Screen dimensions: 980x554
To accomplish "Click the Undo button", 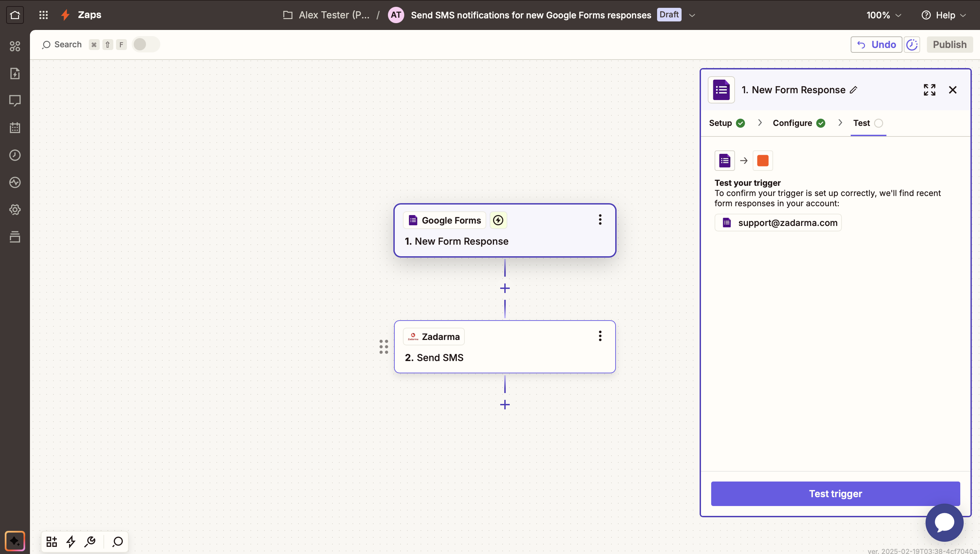I will 876,45.
